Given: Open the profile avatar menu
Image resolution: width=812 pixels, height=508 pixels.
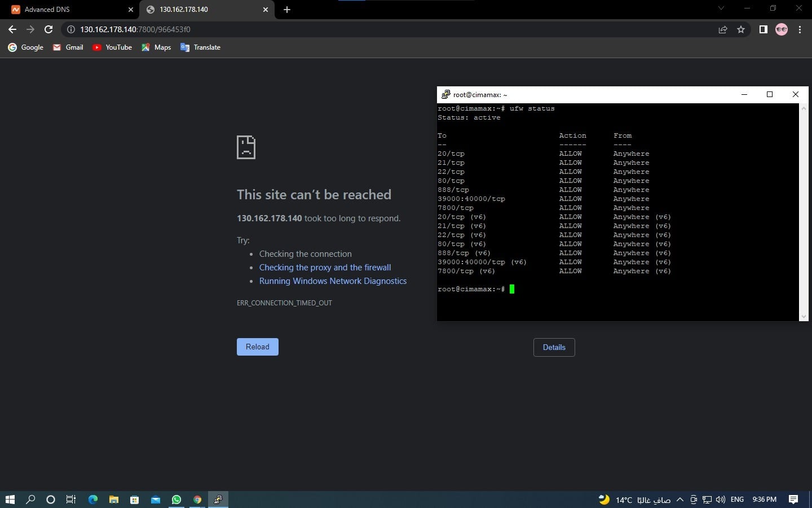Looking at the screenshot, I should (x=781, y=29).
